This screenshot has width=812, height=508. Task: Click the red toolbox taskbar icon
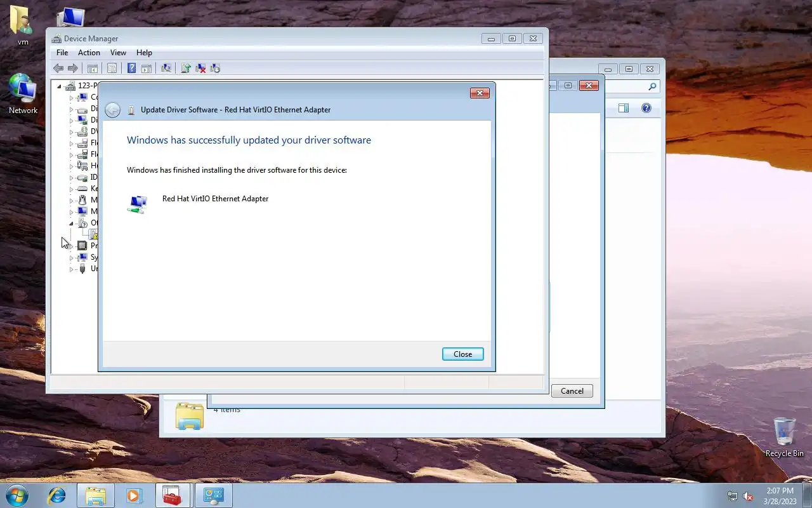point(172,495)
